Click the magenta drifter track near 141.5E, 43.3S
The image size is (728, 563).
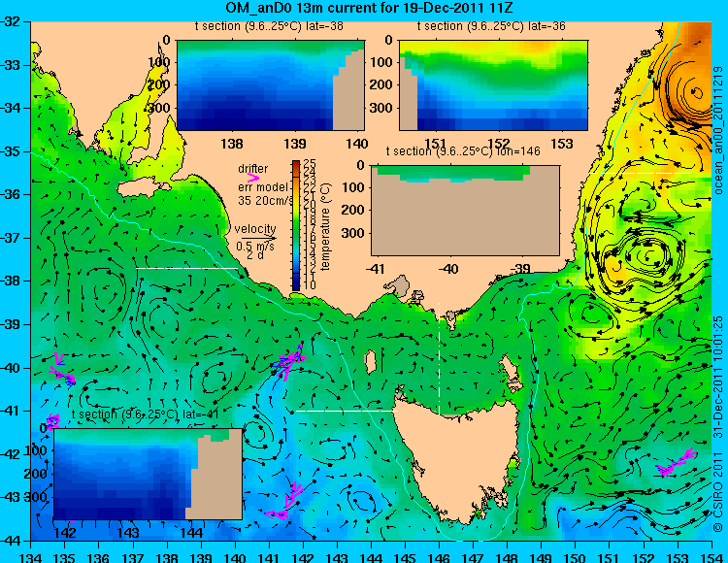[285, 501]
